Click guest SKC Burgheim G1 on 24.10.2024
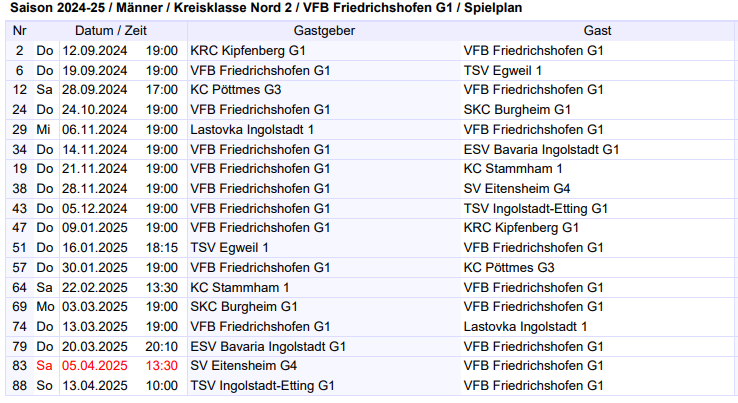This screenshot has width=738, height=403. click(517, 109)
